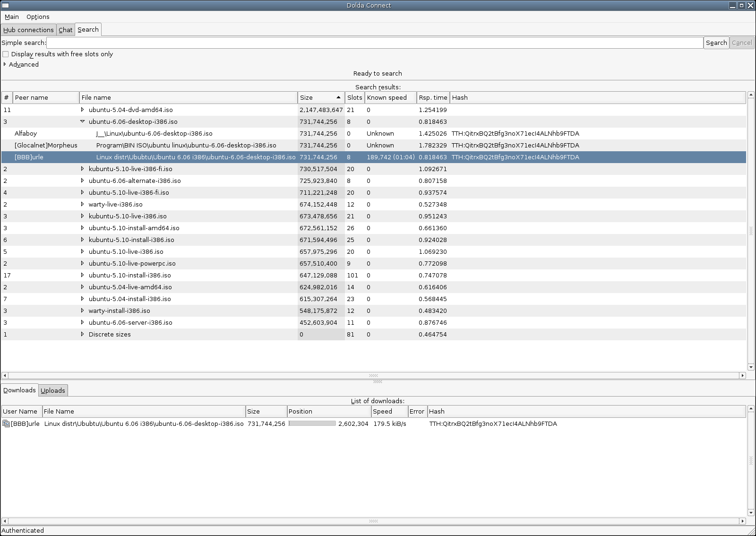
Task: Expand the ubuntu-5.10-install-i386.iso group
Action: pos(82,275)
